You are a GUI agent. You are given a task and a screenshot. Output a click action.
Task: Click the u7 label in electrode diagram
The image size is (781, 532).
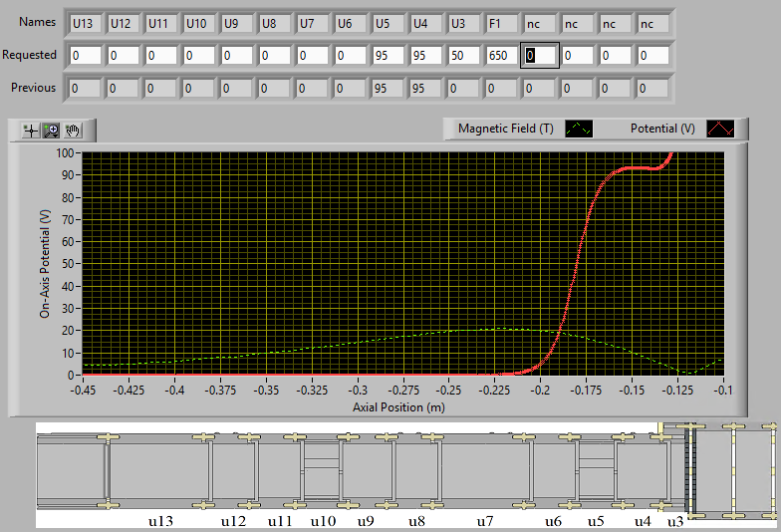[484, 521]
